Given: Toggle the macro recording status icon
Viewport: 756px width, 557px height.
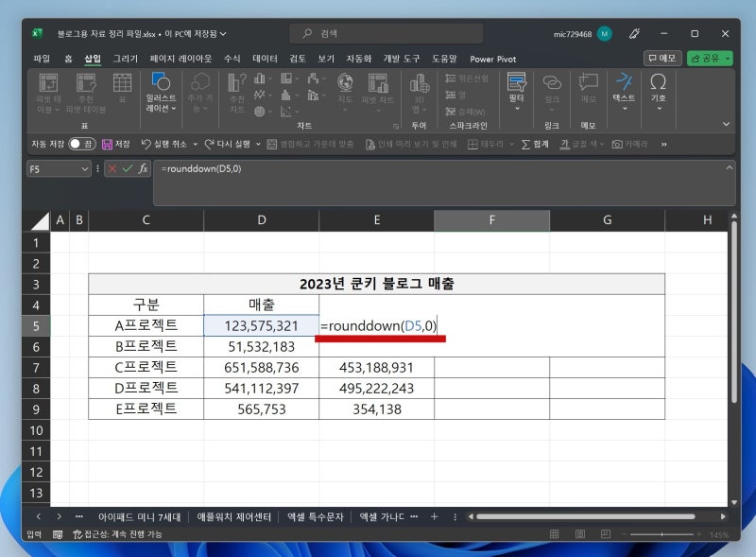Looking at the screenshot, I should coord(58,534).
